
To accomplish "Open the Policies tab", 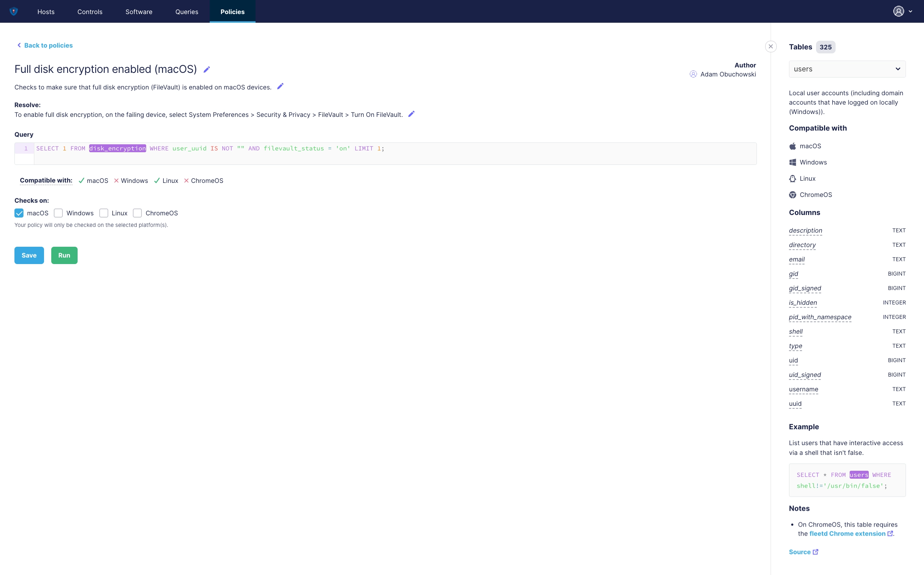I will point(232,12).
